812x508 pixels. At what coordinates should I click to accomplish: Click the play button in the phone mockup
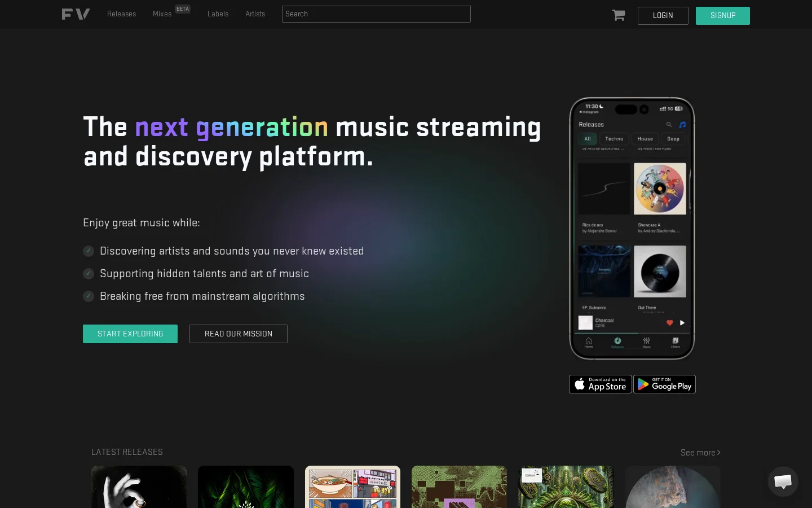pyautogui.click(x=682, y=323)
